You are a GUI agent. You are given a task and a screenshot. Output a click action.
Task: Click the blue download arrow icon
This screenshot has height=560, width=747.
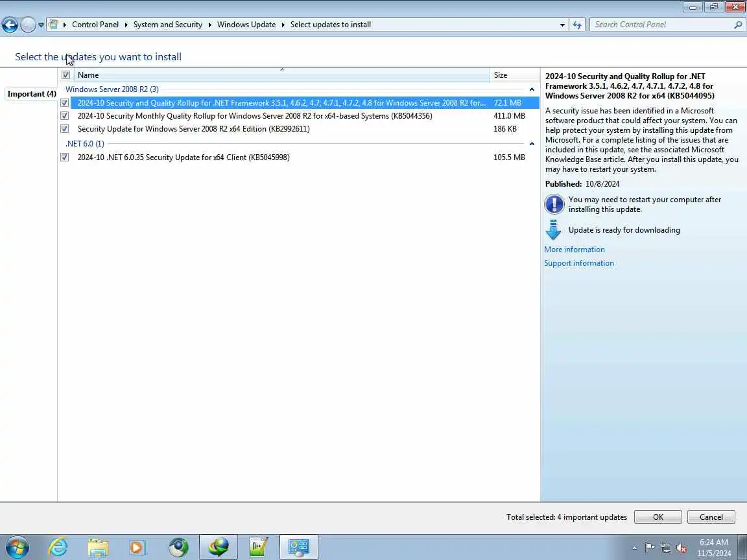(x=553, y=230)
